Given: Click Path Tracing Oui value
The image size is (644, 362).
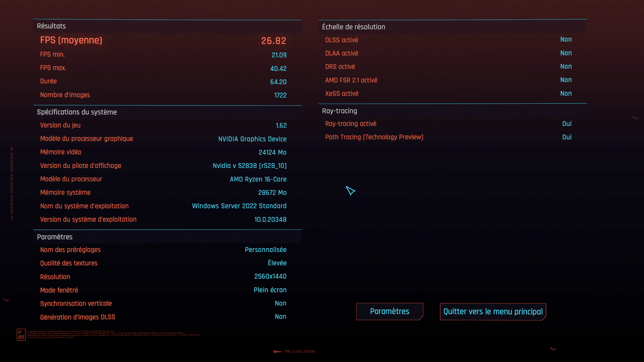Looking at the screenshot, I should point(567,137).
